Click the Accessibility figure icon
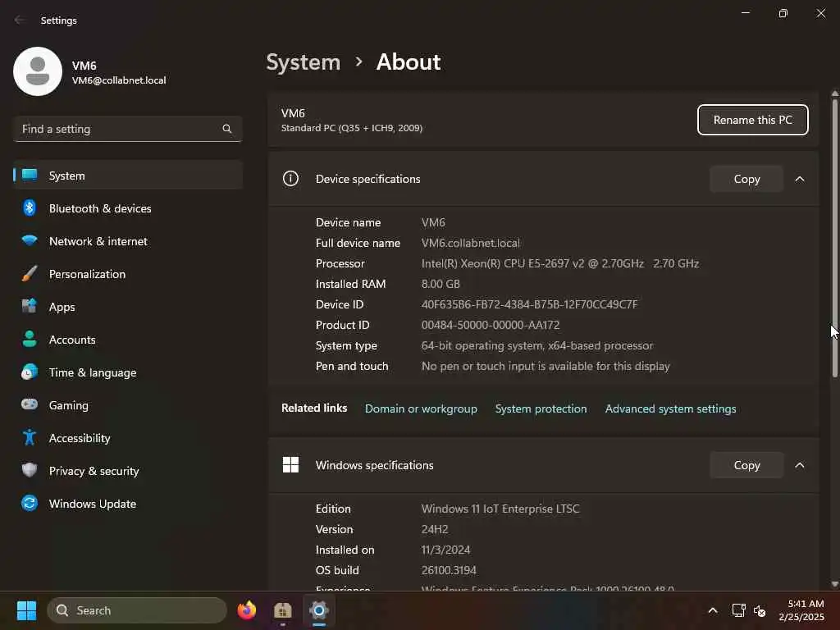Viewport: 840px width, 630px height. coord(30,438)
